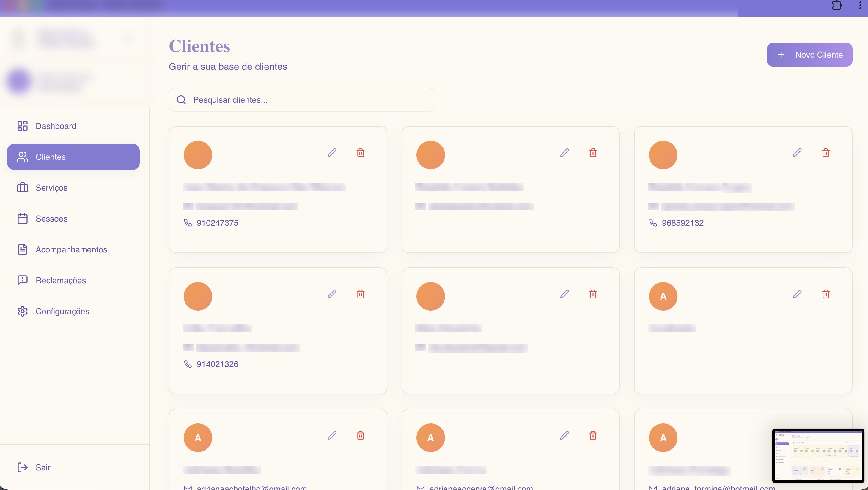Click the subtitle Gerir a sua base de clientes

(x=228, y=67)
